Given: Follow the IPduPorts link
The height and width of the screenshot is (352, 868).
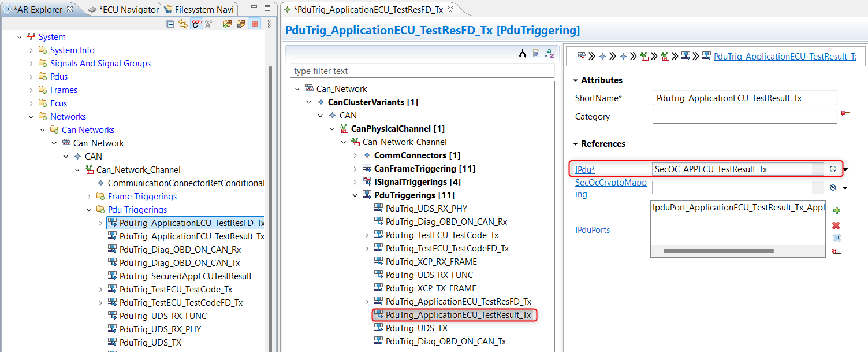Looking at the screenshot, I should pyautogui.click(x=593, y=230).
